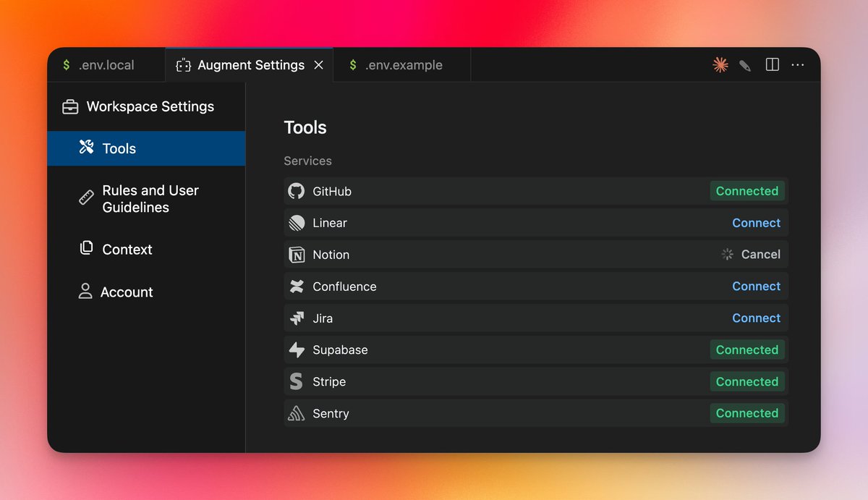This screenshot has height=500, width=868.
Task: Connect the Jira service
Action: [756, 318]
